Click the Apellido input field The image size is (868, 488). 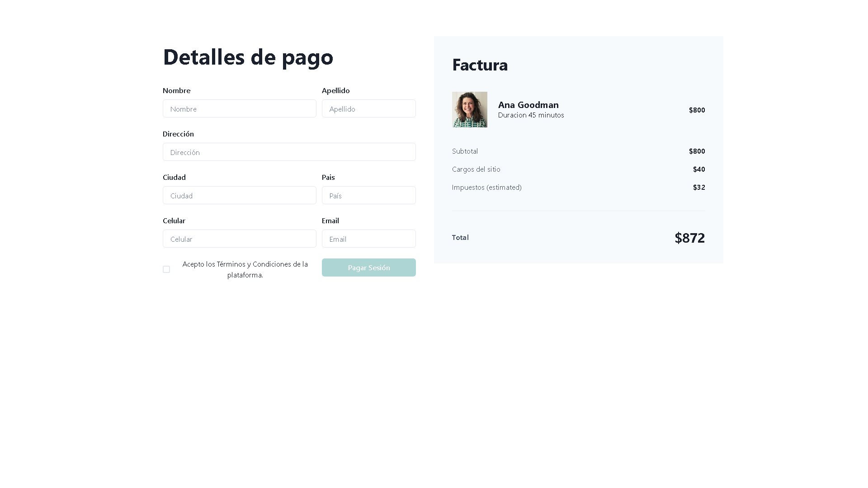(368, 108)
